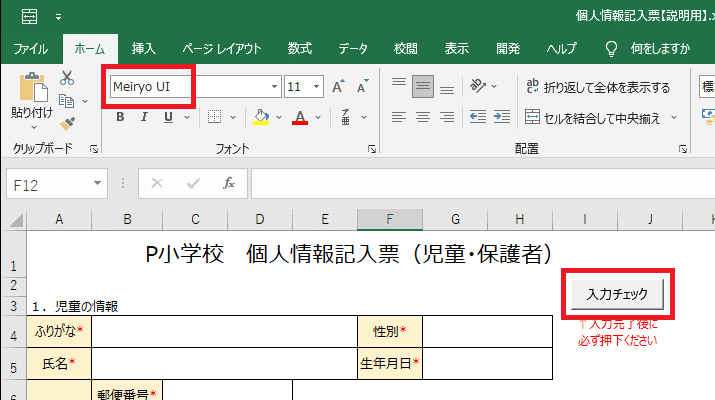This screenshot has height=400, width=715.
Task: Click the formula bar input area
Action: point(483,183)
